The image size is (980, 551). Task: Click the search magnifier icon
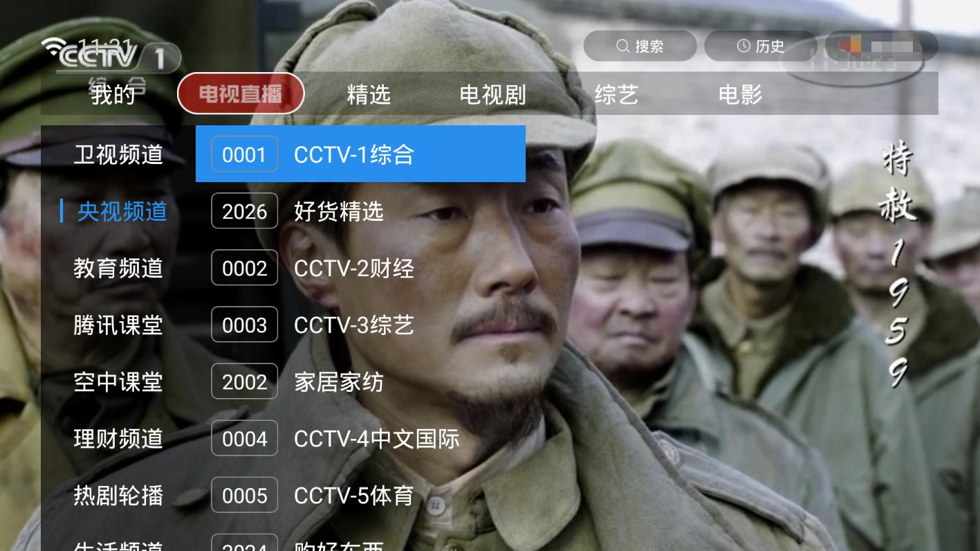tap(623, 46)
